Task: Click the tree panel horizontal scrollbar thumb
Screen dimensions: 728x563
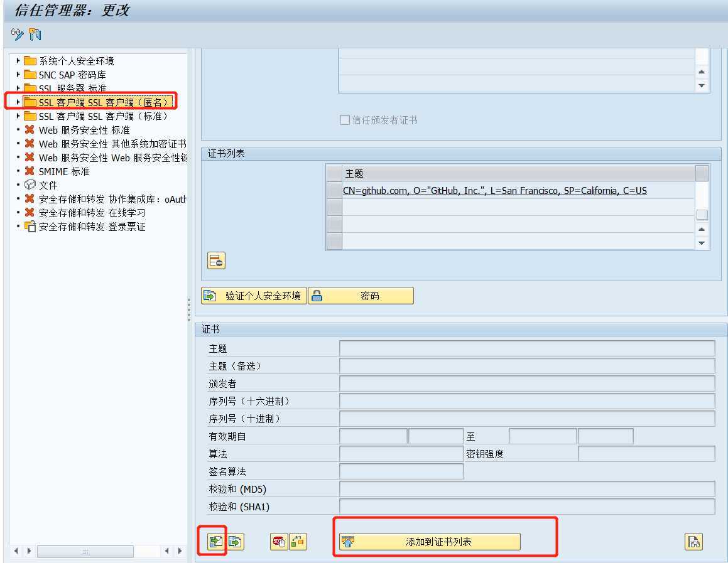Action: point(85,551)
